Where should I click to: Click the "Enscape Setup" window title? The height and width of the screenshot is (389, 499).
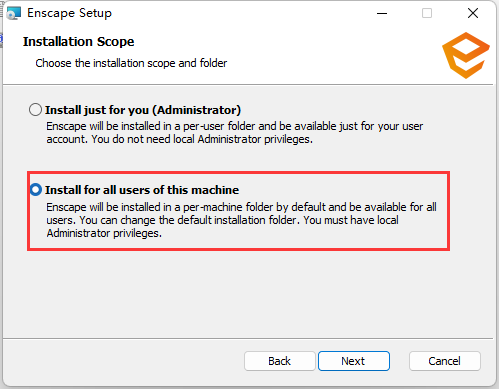[x=69, y=13]
